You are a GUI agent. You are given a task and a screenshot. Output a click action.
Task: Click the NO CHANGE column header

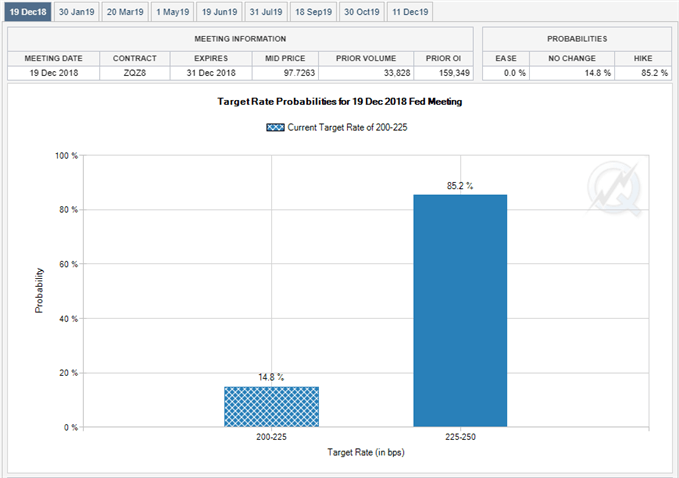pyautogui.click(x=572, y=58)
